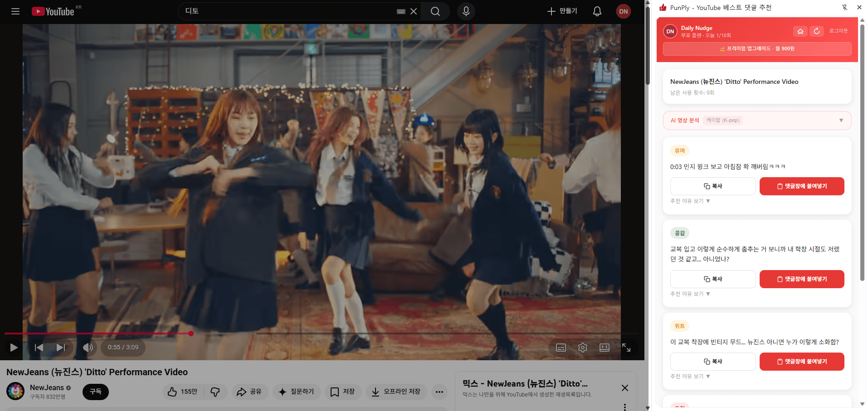Open the YouTube notifications bell
The height and width of the screenshot is (411, 868).
point(597,11)
